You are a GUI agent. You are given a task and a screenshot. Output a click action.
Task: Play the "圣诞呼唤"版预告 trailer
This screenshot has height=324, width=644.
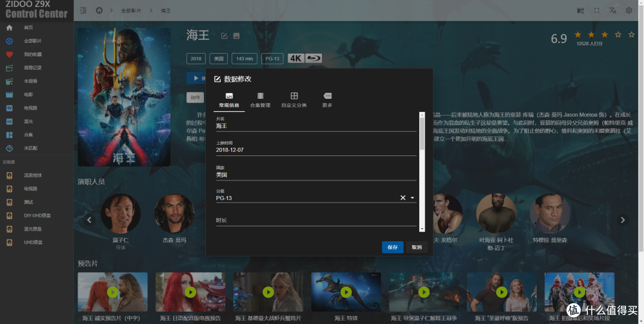[501, 292]
